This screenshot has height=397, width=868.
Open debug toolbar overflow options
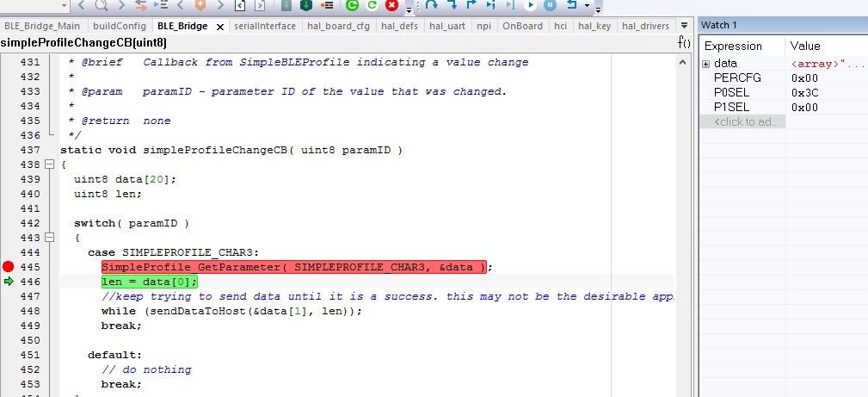point(599,10)
